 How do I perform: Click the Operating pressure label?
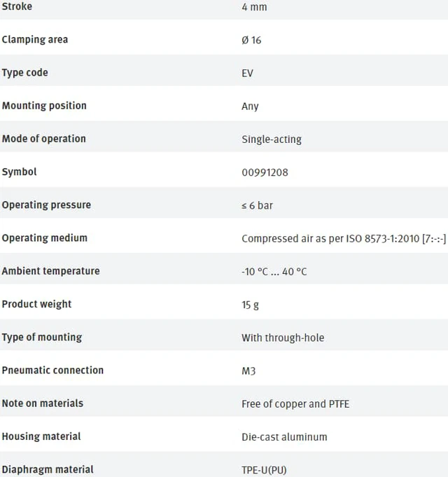[46, 205]
